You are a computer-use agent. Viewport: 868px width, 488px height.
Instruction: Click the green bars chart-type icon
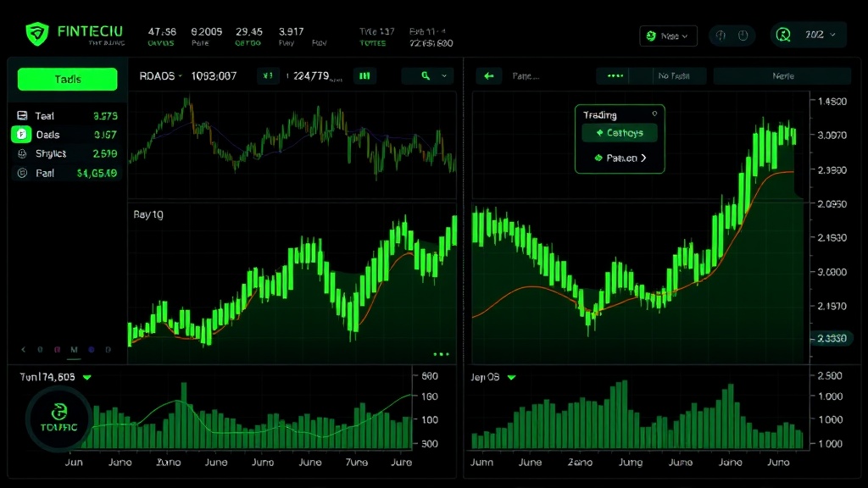(364, 75)
